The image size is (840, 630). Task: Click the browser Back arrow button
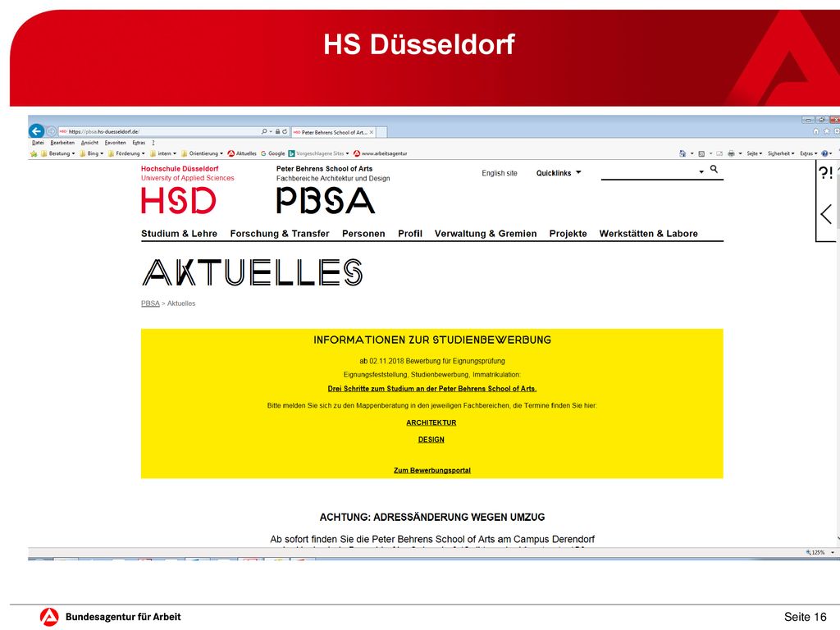[x=36, y=131]
